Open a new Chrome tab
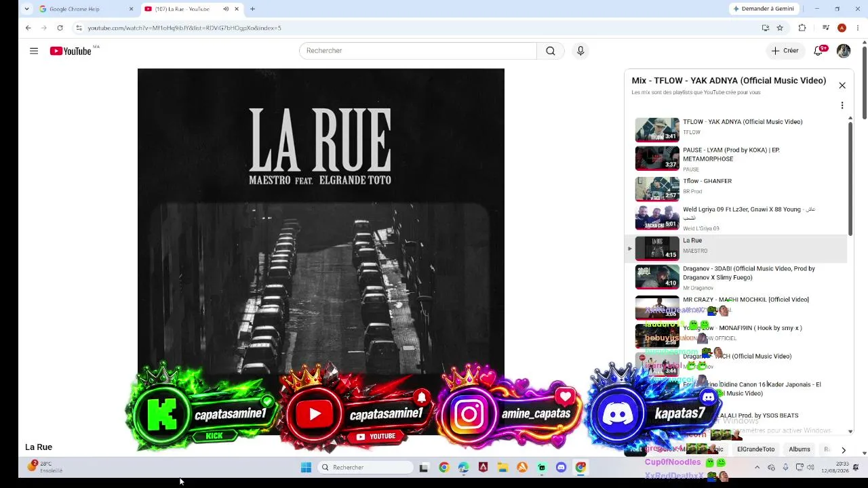Viewport: 868px width, 488px height. click(x=252, y=9)
